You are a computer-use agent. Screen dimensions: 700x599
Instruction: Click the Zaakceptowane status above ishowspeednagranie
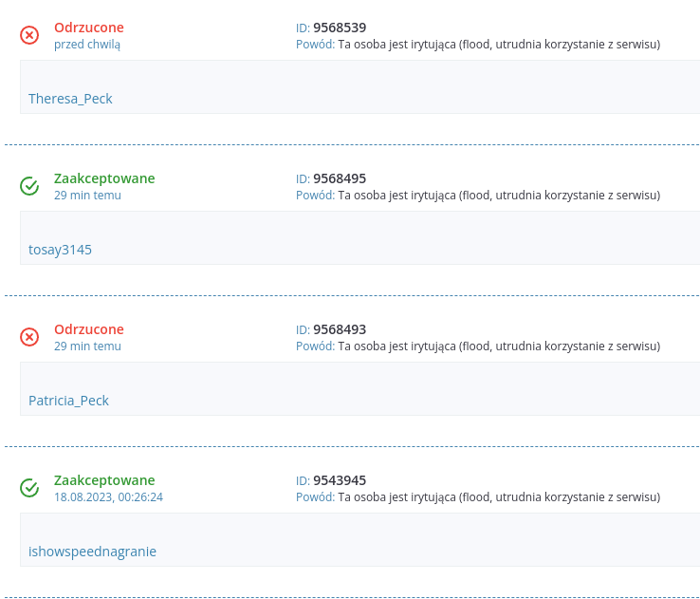coord(104,480)
